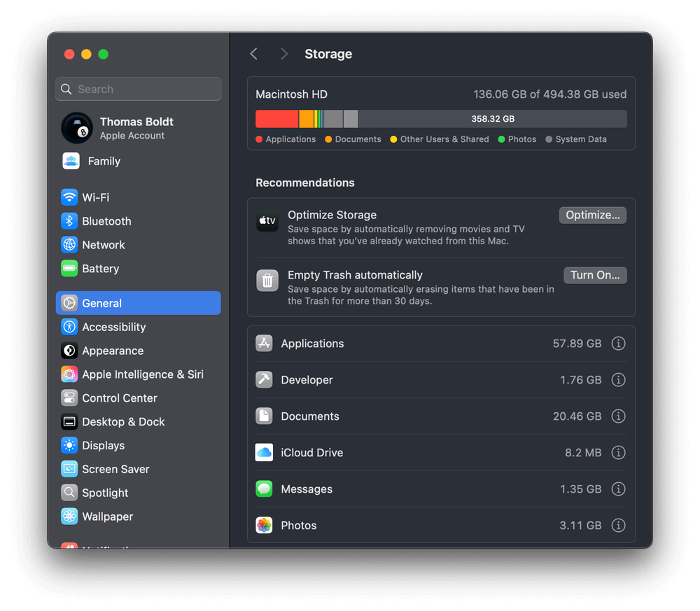The width and height of the screenshot is (700, 611).
Task: Show info for Developer storage
Action: [x=618, y=380]
